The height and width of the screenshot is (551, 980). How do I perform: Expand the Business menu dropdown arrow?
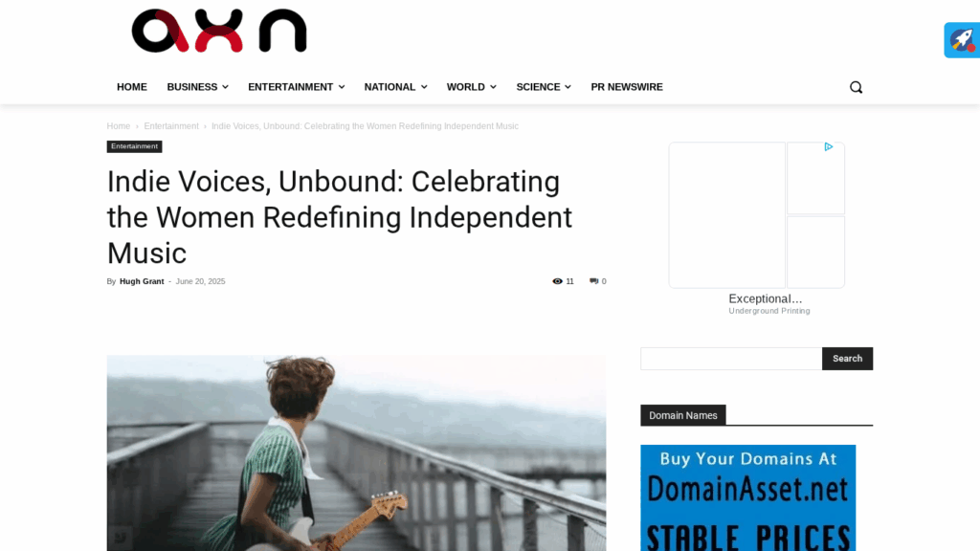pos(225,87)
